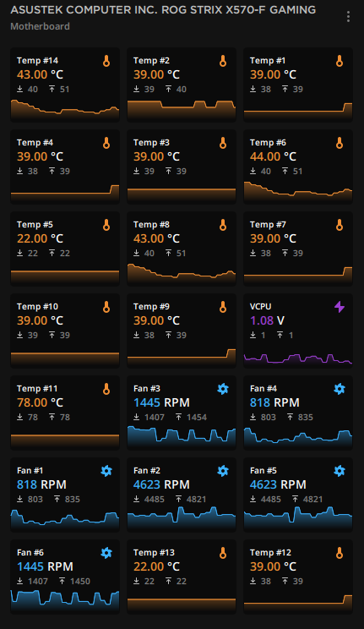Click the Fan #4 gear icon
The width and height of the screenshot is (364, 629).
tap(340, 389)
